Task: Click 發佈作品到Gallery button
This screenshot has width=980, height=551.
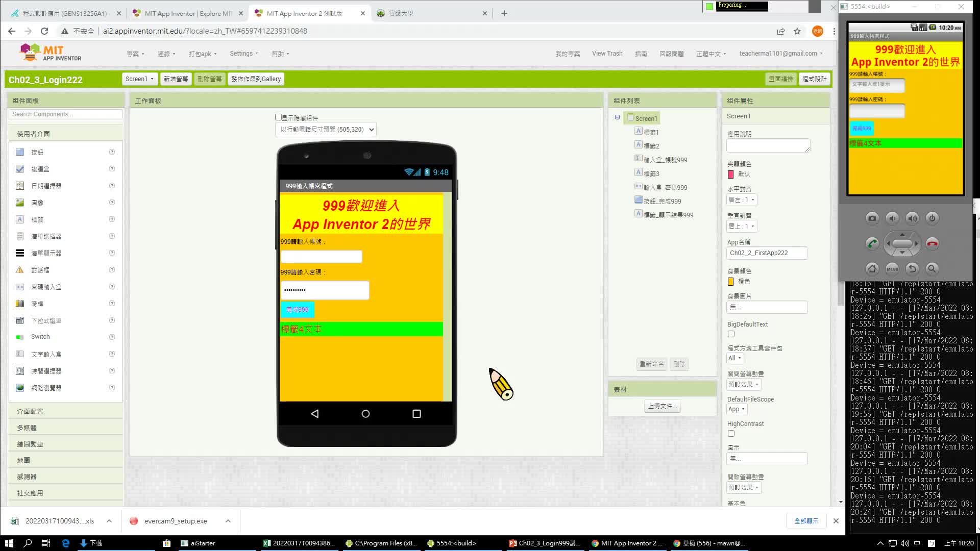Action: pyautogui.click(x=256, y=79)
